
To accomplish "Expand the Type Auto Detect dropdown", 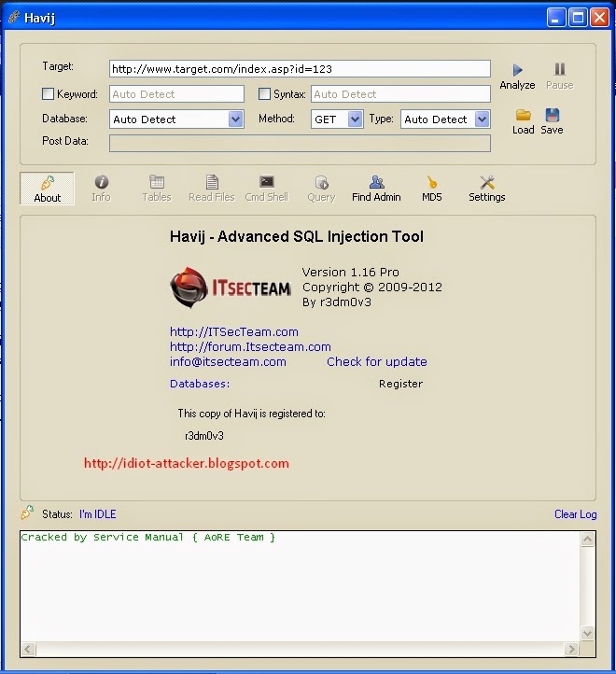I will coord(482,119).
